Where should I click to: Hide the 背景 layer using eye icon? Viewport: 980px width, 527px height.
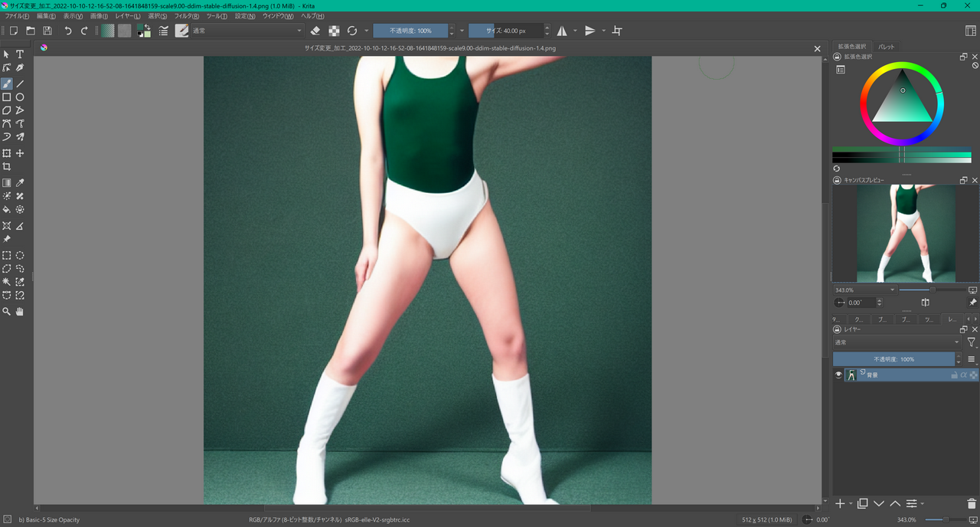(838, 375)
